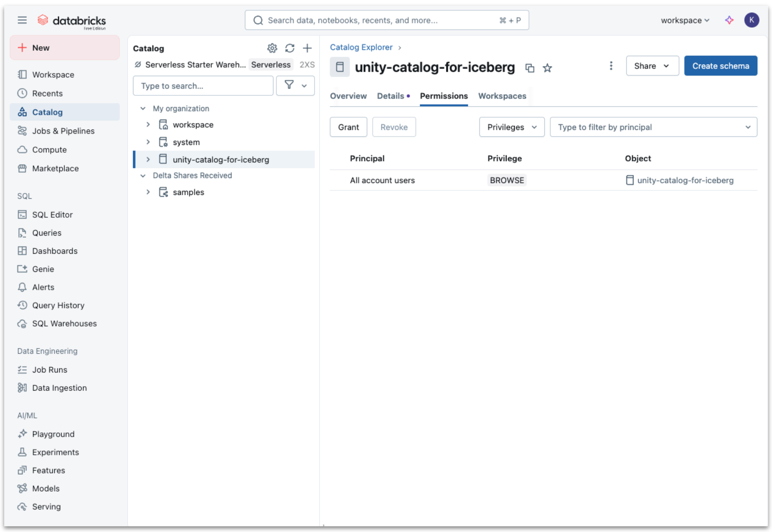The height and width of the screenshot is (532, 772).
Task: Refresh the catalog tree
Action: coord(290,48)
